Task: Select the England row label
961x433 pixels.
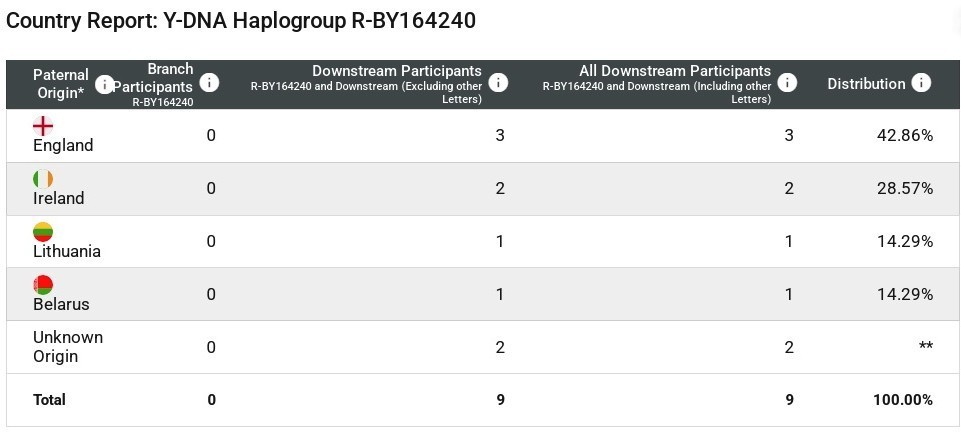Action: 63,146
